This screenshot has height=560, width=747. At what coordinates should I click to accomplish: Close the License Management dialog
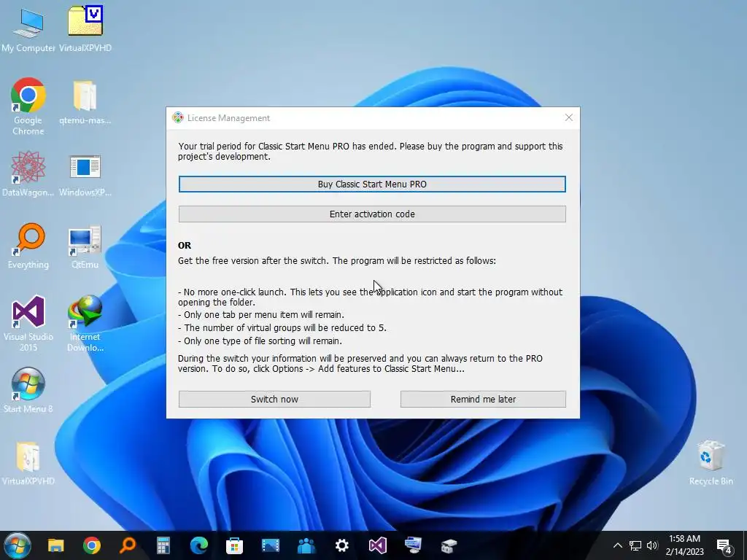[x=569, y=117]
